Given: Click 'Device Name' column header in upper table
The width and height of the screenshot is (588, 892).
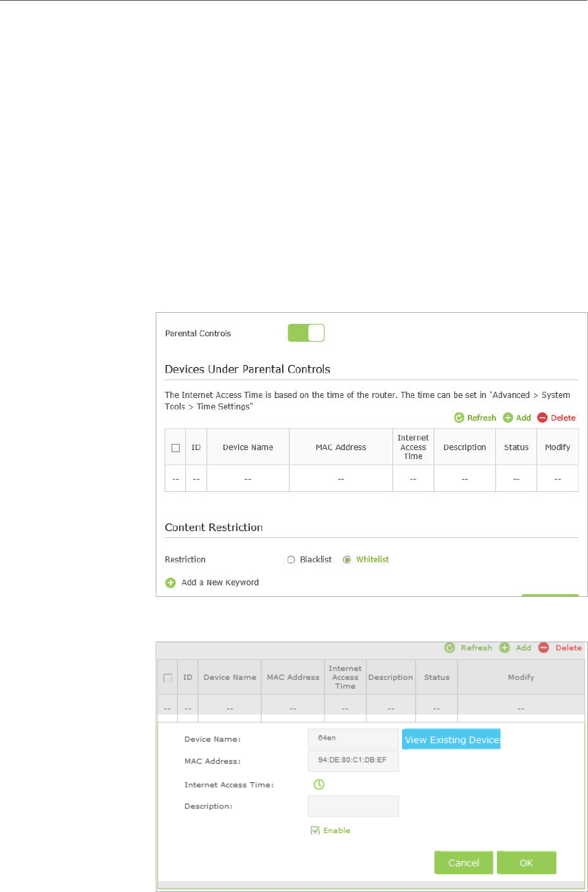Looking at the screenshot, I should click(x=248, y=447).
